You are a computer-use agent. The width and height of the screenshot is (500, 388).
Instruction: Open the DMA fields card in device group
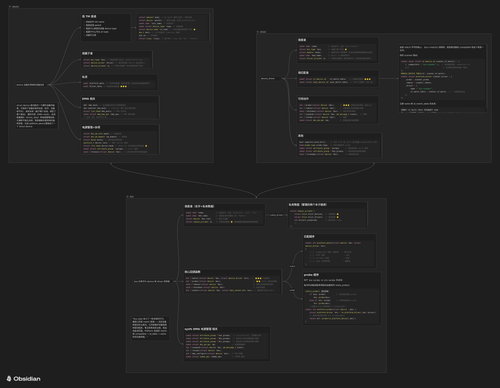(120, 107)
